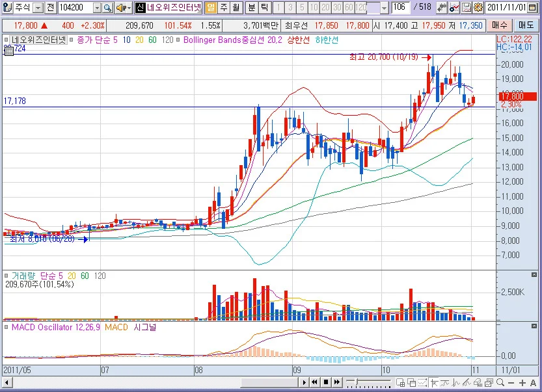This screenshot has width=542, height=392.
Task: Open the 주식 market type dropdown
Action: point(39,8)
